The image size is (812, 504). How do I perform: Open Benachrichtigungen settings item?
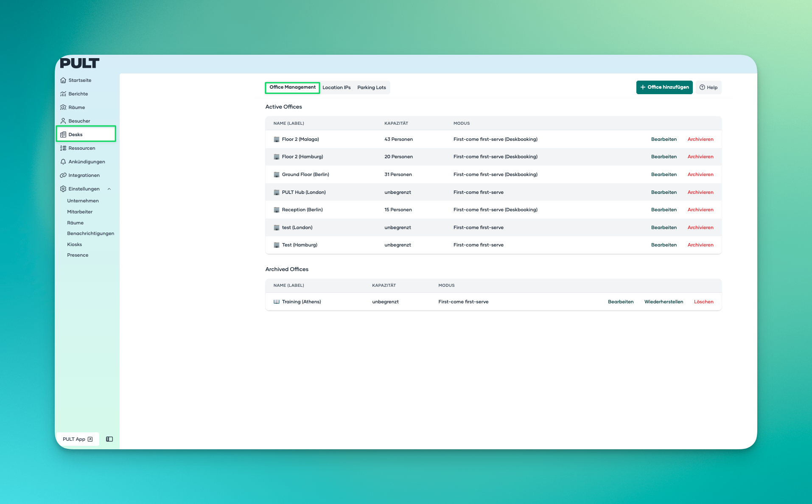(91, 233)
